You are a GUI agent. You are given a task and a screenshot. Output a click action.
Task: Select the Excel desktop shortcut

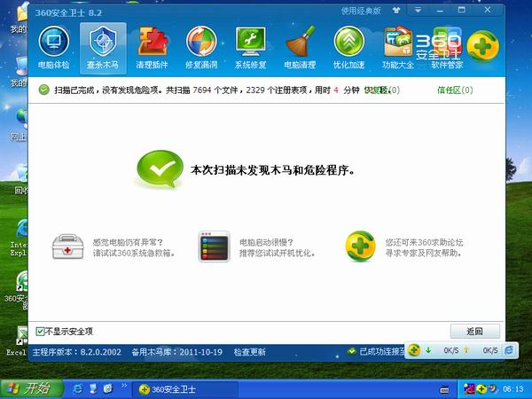[x=17, y=341]
